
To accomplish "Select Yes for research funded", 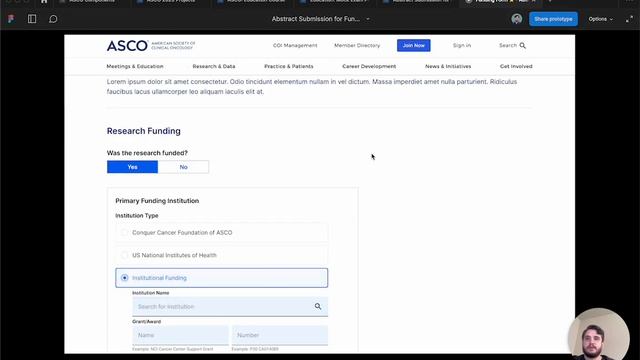I will click(132, 167).
